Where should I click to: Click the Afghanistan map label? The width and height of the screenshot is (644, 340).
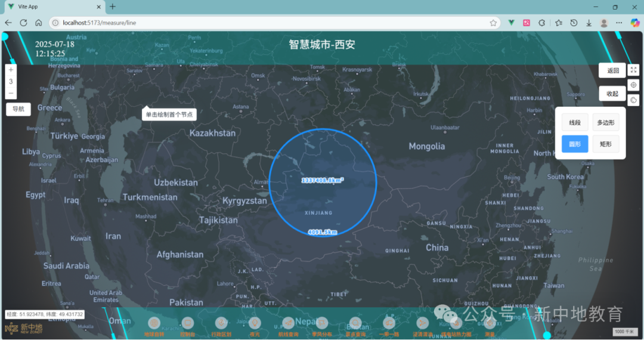tap(180, 255)
